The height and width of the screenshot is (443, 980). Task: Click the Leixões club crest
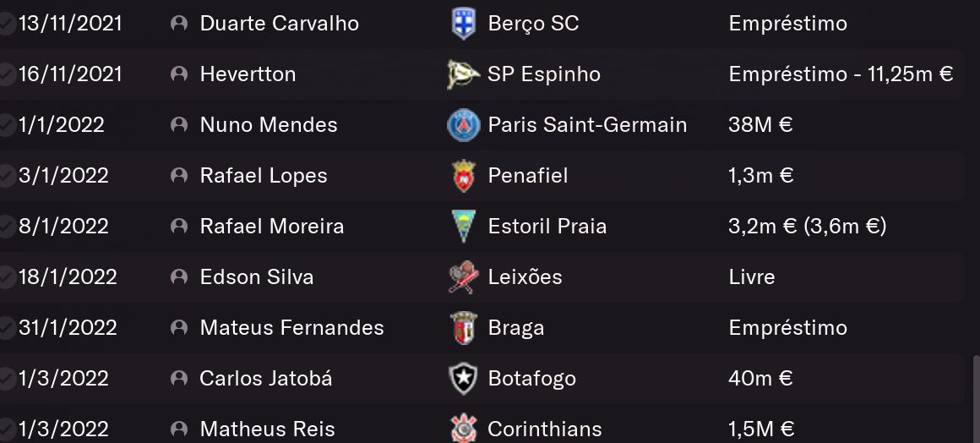tap(463, 277)
